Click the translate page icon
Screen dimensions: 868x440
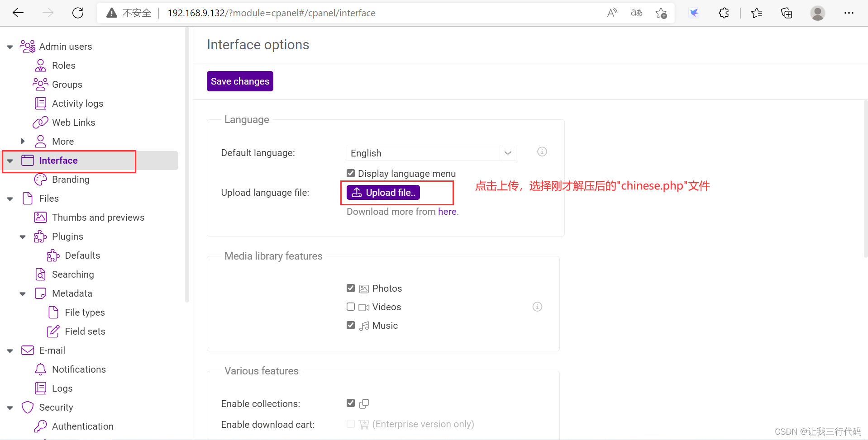(x=636, y=13)
